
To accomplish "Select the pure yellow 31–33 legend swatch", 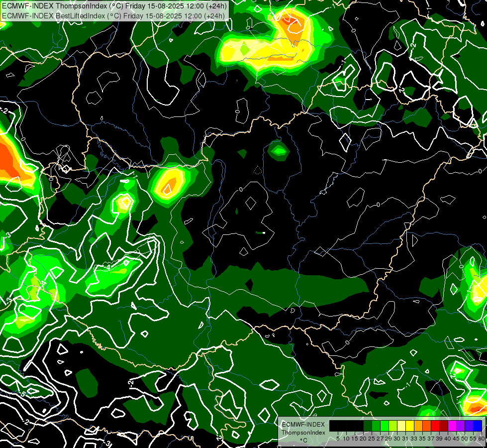I will tap(410, 426).
